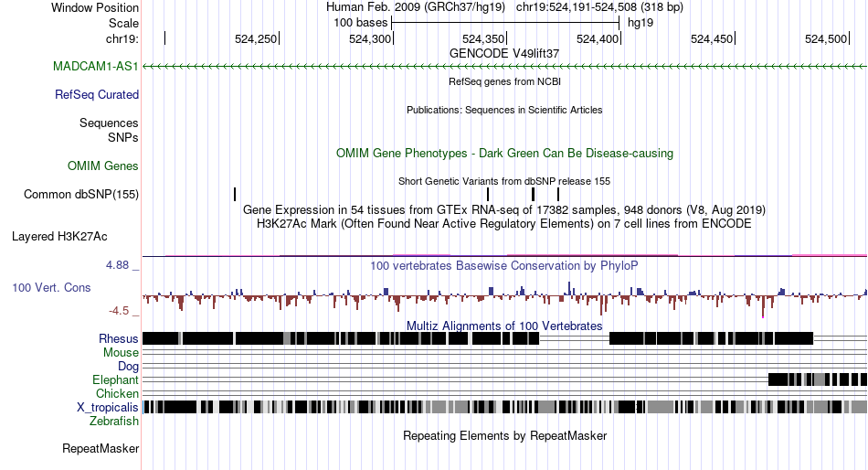Select the OMIM Genes track label
Screen dimensions: 868x470
[x=102, y=166]
